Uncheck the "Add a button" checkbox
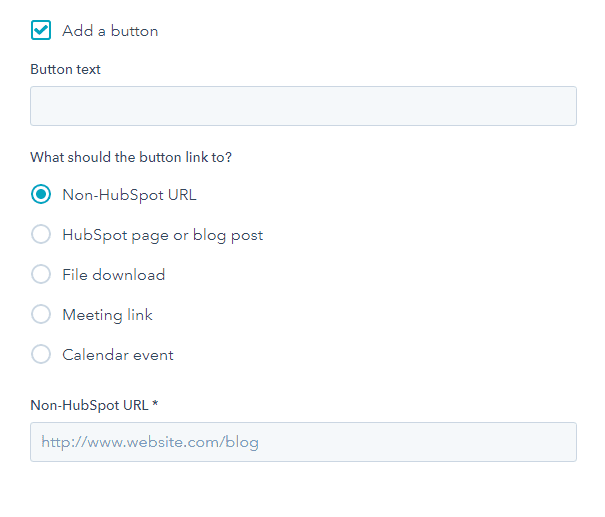The height and width of the screenshot is (517, 605). [41, 30]
